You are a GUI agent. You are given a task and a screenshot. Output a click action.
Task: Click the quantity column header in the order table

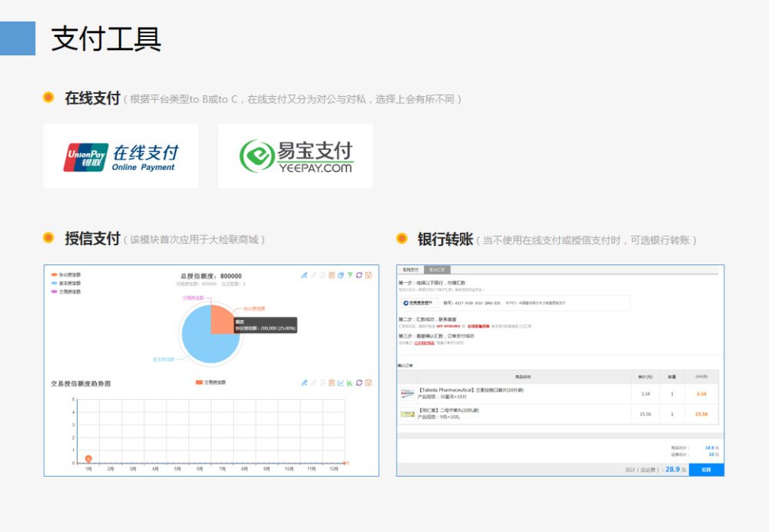(x=672, y=377)
